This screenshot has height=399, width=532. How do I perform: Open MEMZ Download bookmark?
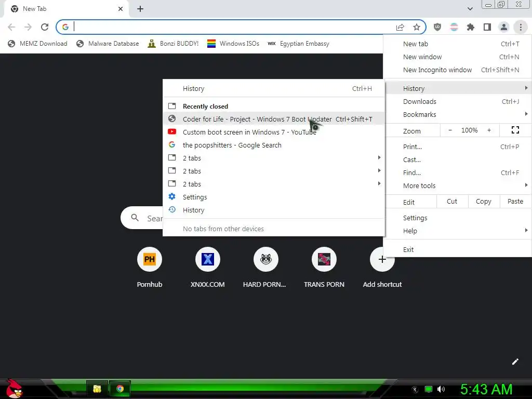[37, 44]
